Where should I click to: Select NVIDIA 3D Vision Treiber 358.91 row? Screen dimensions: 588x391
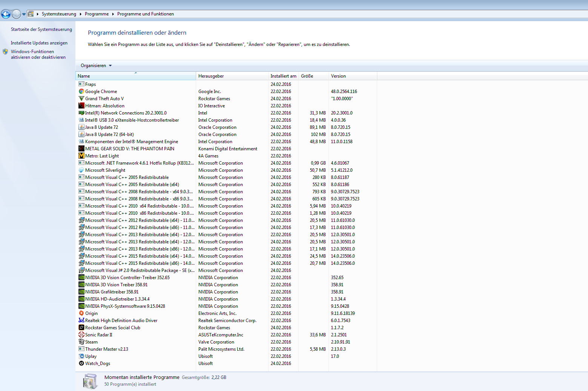226,285
